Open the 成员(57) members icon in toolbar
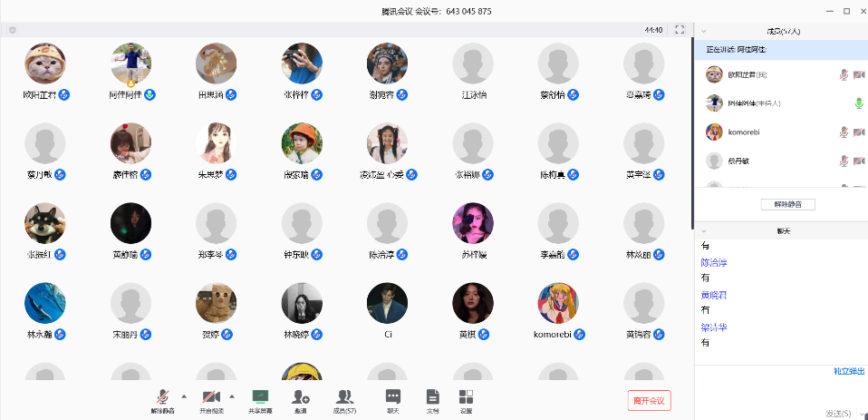Screen dimensions: 868x420 click(344, 397)
